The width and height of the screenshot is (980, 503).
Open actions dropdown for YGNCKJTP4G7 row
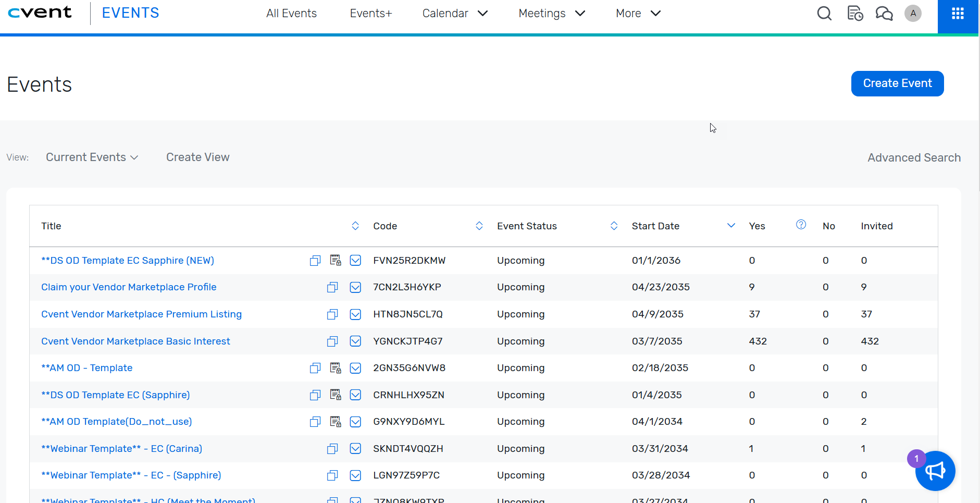tap(355, 341)
